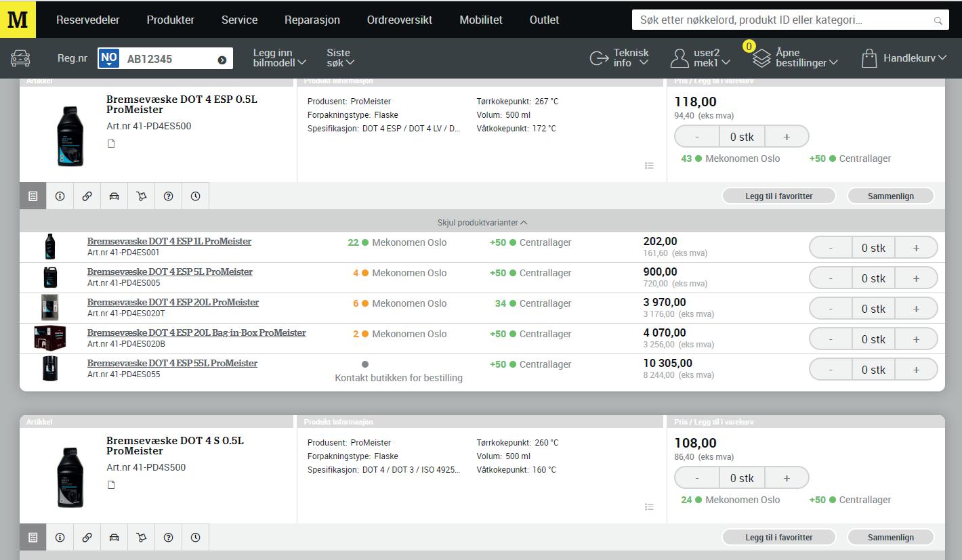Increase quantity for the 20L Bag-in-Box variant
This screenshot has width=962, height=560.
(x=916, y=339)
